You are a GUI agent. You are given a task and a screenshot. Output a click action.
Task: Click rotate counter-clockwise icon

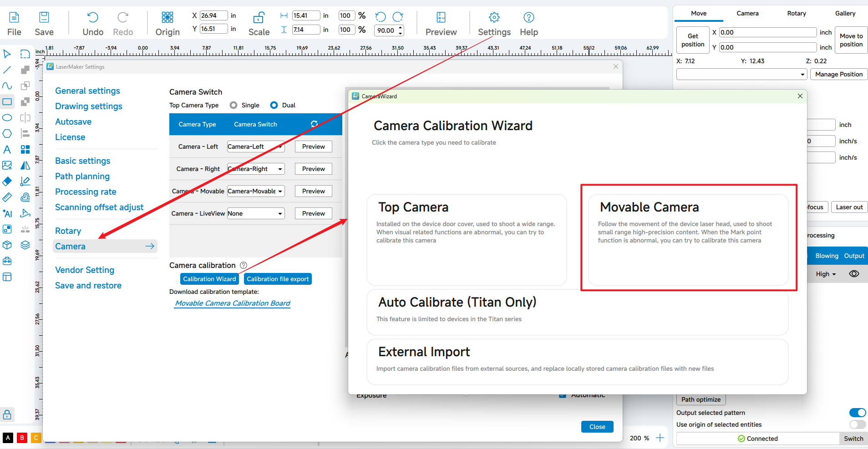381,17
